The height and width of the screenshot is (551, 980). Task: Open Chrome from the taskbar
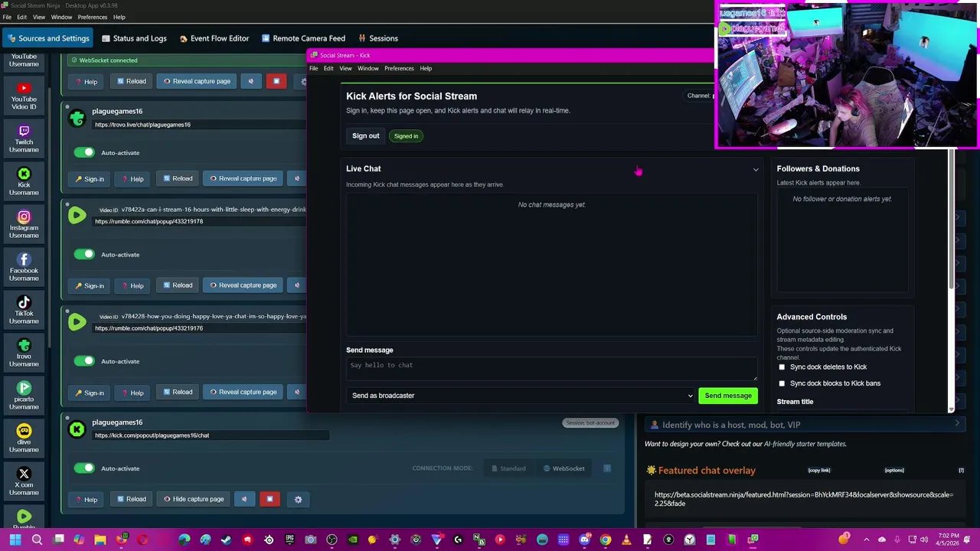coord(605,540)
